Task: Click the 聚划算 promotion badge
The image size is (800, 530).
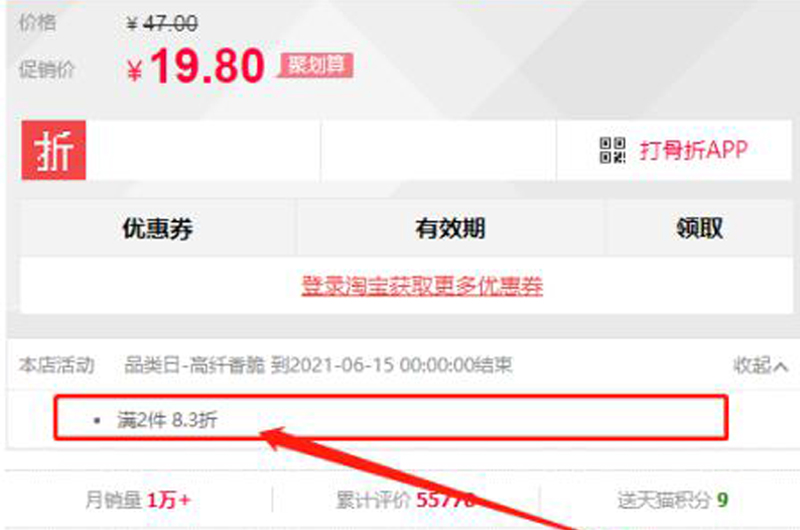Action: [316, 65]
